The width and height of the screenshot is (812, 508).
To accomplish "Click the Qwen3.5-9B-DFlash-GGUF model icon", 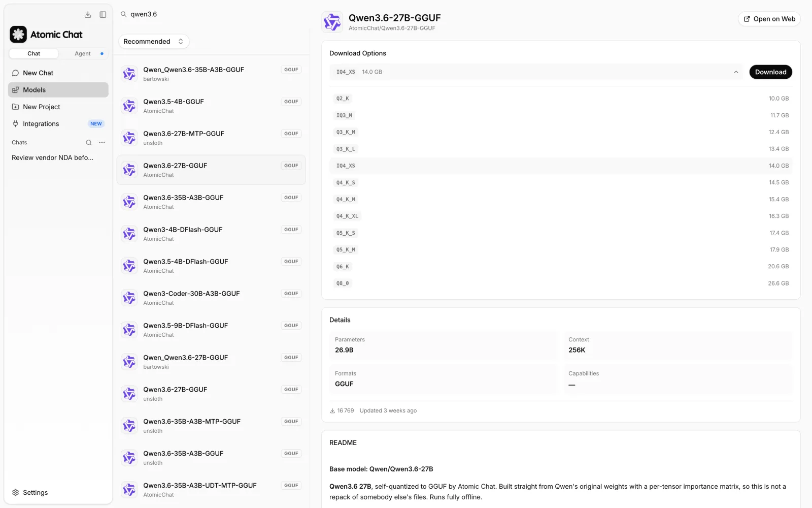I will pos(129,330).
